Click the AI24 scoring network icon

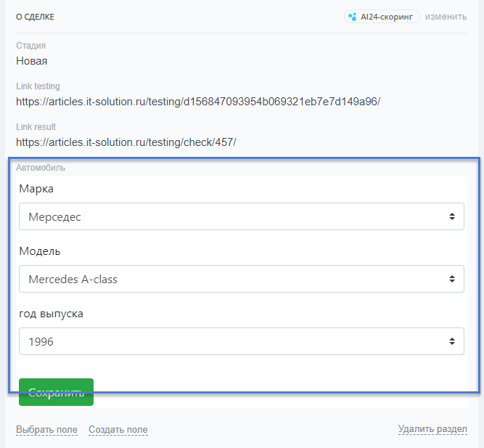(x=353, y=16)
